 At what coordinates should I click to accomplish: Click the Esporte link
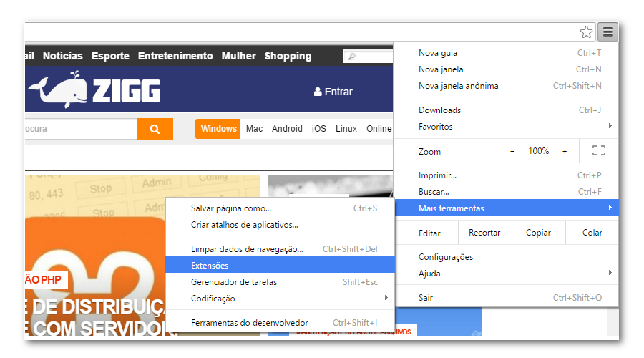click(110, 56)
